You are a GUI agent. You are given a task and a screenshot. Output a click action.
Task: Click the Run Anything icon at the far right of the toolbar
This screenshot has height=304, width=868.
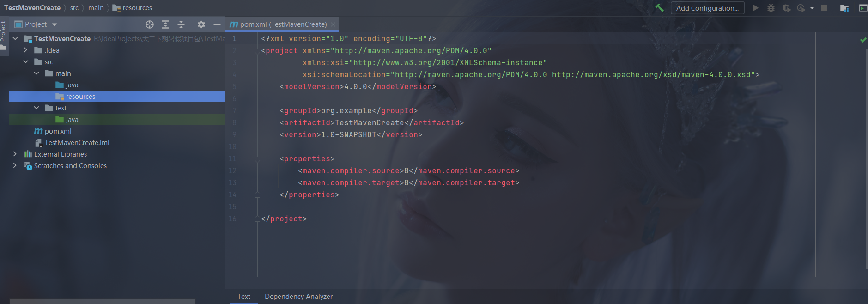(862, 8)
